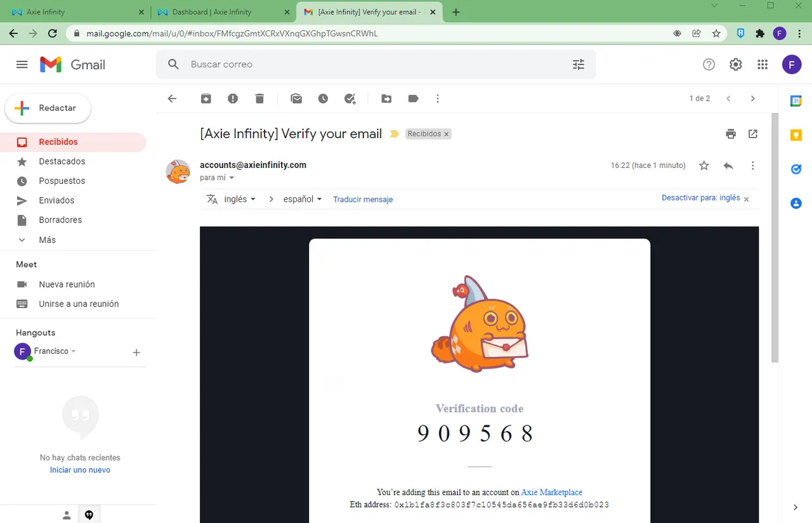Open Google Contacts side panel

[x=796, y=203]
